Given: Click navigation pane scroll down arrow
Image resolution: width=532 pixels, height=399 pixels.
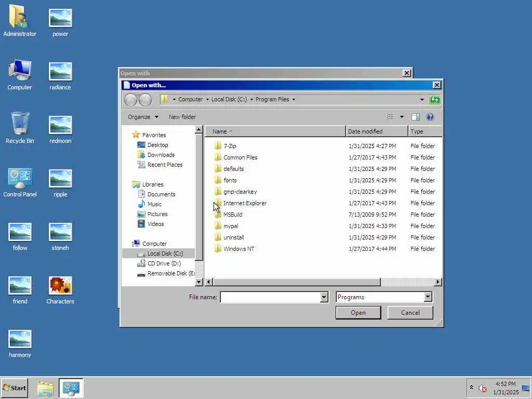Looking at the screenshot, I should [199, 282].
